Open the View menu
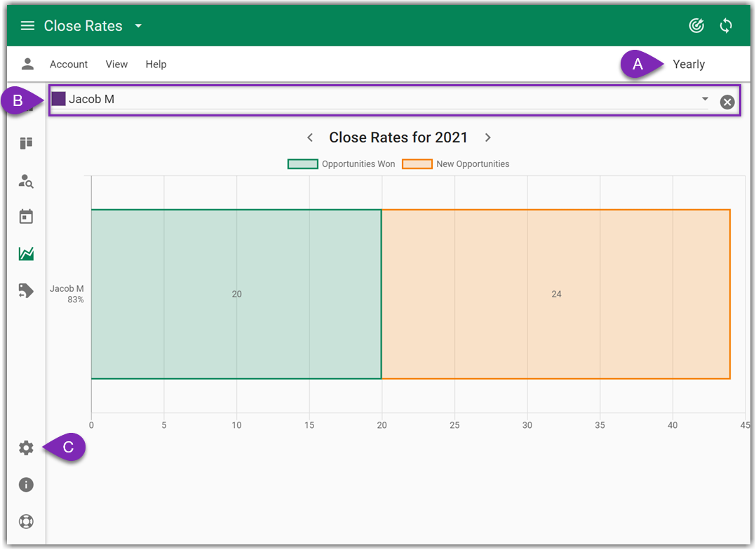The width and height of the screenshot is (756, 550). point(116,64)
